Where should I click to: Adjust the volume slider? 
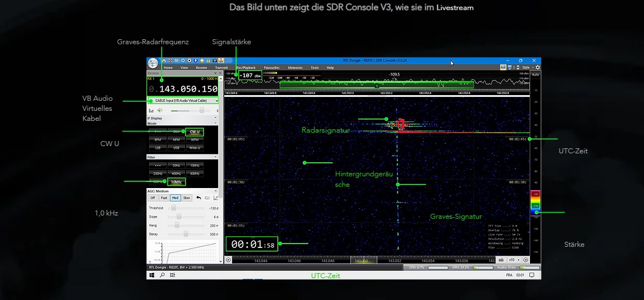[202, 110]
